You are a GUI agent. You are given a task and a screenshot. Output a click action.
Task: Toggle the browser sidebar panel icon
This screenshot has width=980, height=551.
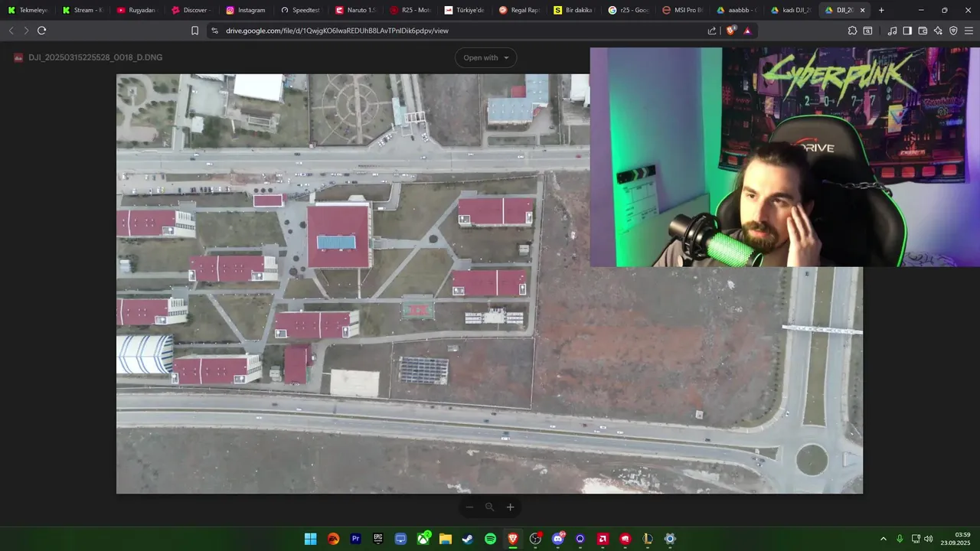click(x=907, y=31)
